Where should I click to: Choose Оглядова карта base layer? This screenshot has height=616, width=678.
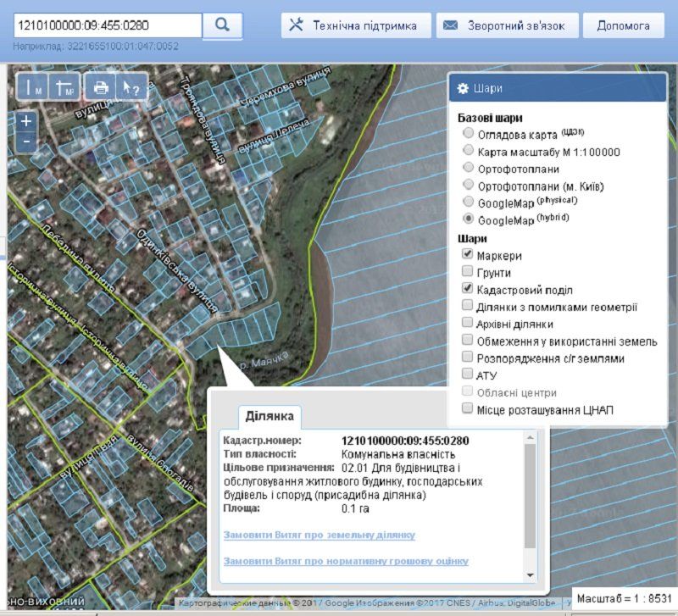pos(467,135)
